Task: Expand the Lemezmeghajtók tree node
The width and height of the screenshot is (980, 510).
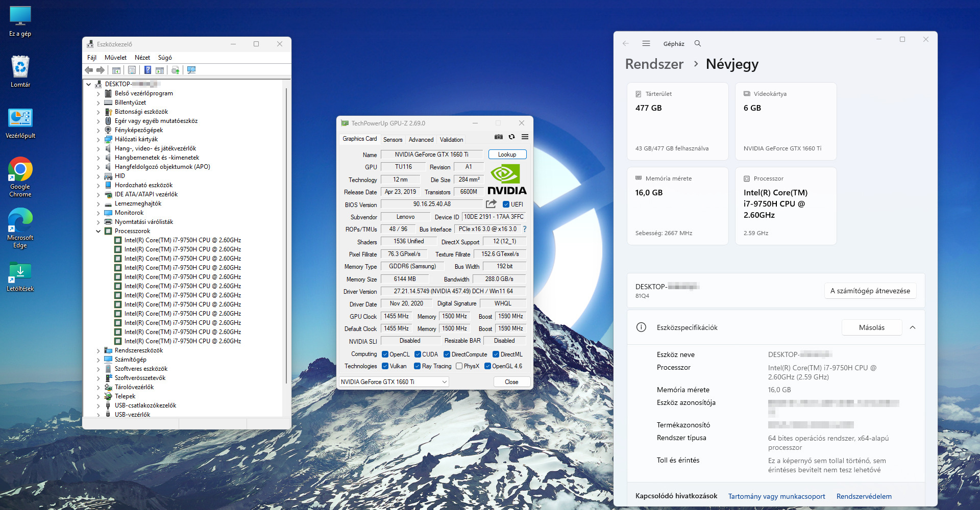Action: 99,203
